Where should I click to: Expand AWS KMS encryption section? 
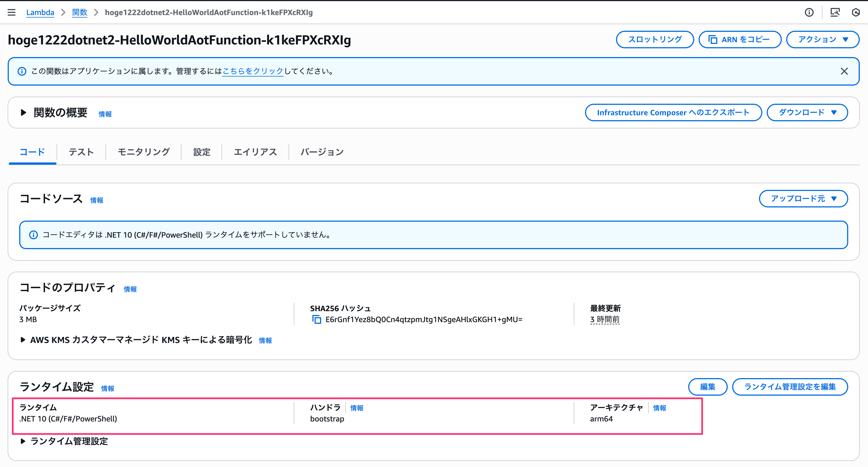pyautogui.click(x=23, y=340)
